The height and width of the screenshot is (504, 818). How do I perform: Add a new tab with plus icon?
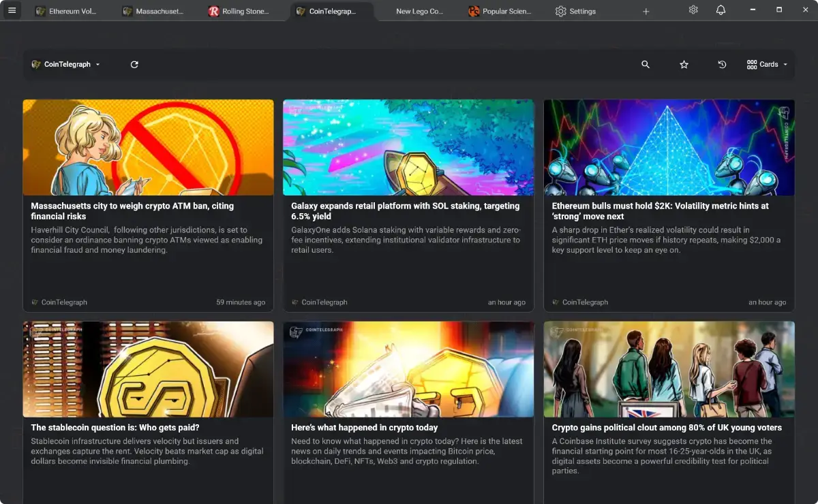click(646, 12)
